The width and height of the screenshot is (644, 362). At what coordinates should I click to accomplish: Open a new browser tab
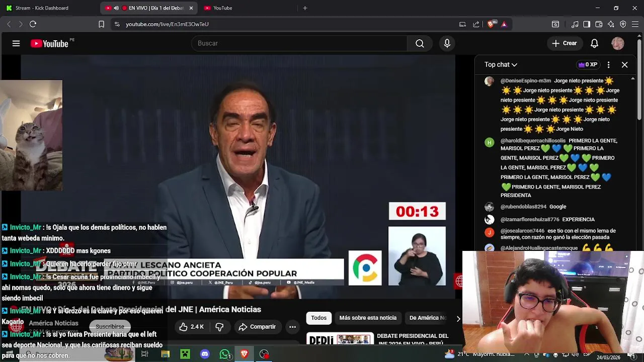[305, 8]
